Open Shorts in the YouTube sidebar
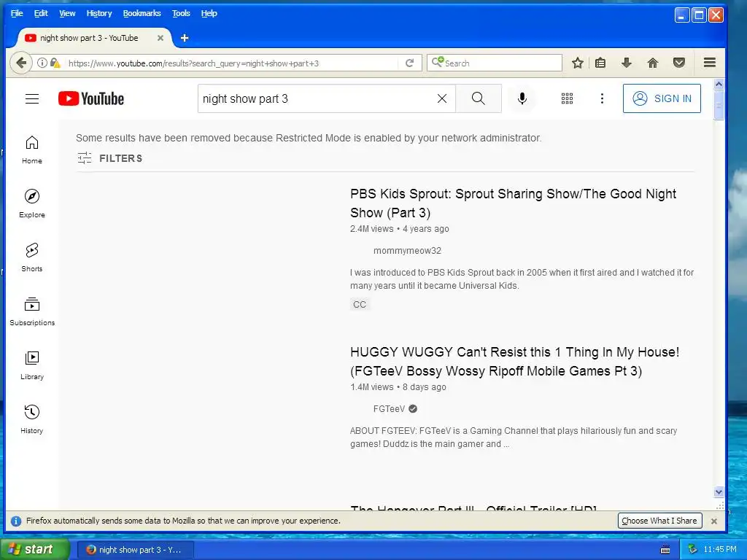 pyautogui.click(x=32, y=257)
